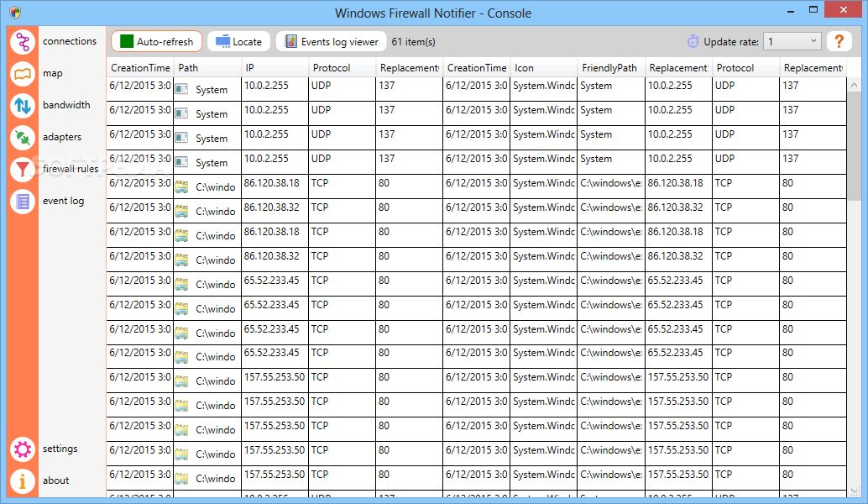Open the firewall rules funnel icon

pyautogui.click(x=23, y=170)
